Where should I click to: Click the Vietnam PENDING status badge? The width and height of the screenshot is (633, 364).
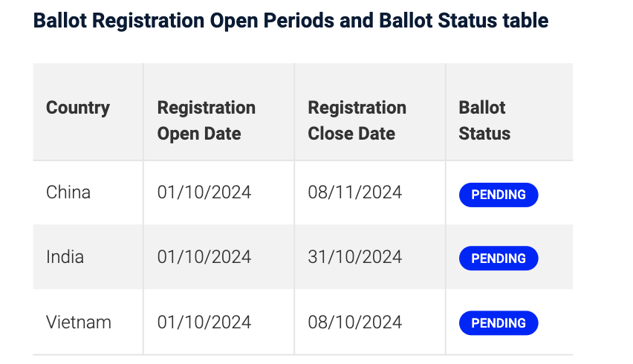coord(499,323)
